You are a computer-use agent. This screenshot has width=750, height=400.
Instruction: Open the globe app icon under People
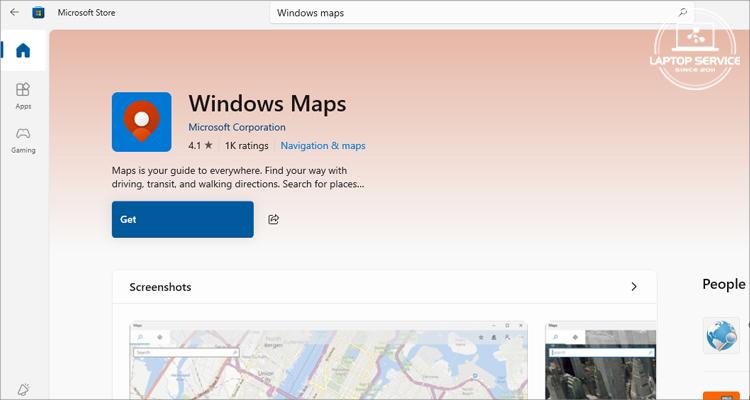coord(721,335)
